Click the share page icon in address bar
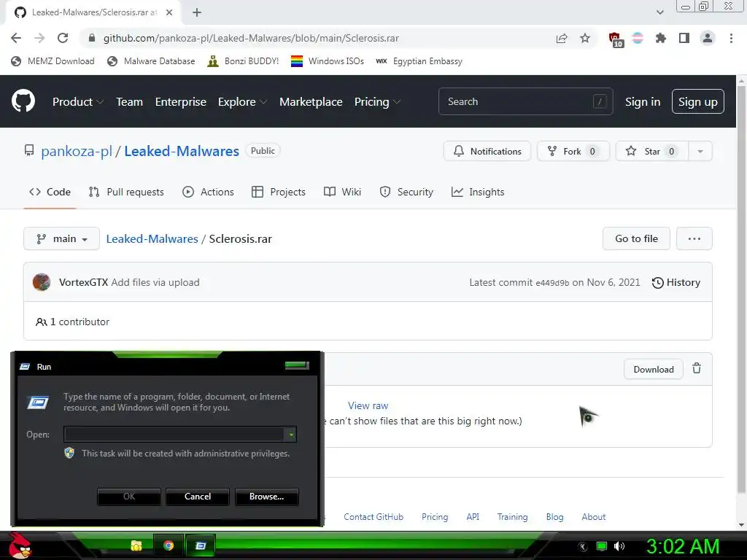This screenshot has height=560, width=747. (562, 38)
